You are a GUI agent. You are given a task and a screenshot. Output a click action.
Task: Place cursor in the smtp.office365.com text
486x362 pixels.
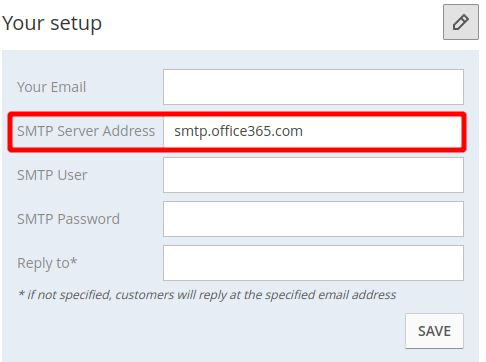click(238, 131)
